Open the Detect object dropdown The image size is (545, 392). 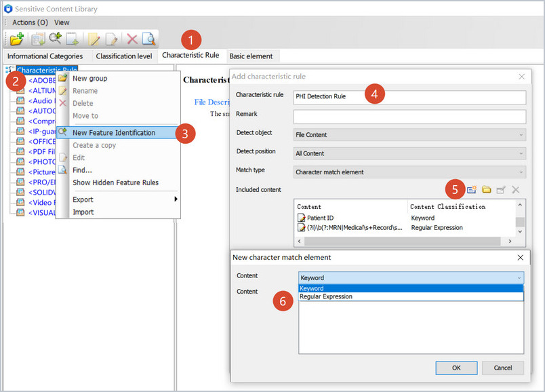(x=409, y=134)
